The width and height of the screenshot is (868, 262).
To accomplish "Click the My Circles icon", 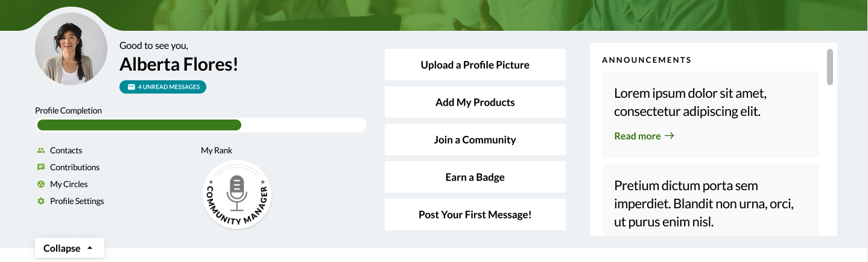I will point(41,184).
